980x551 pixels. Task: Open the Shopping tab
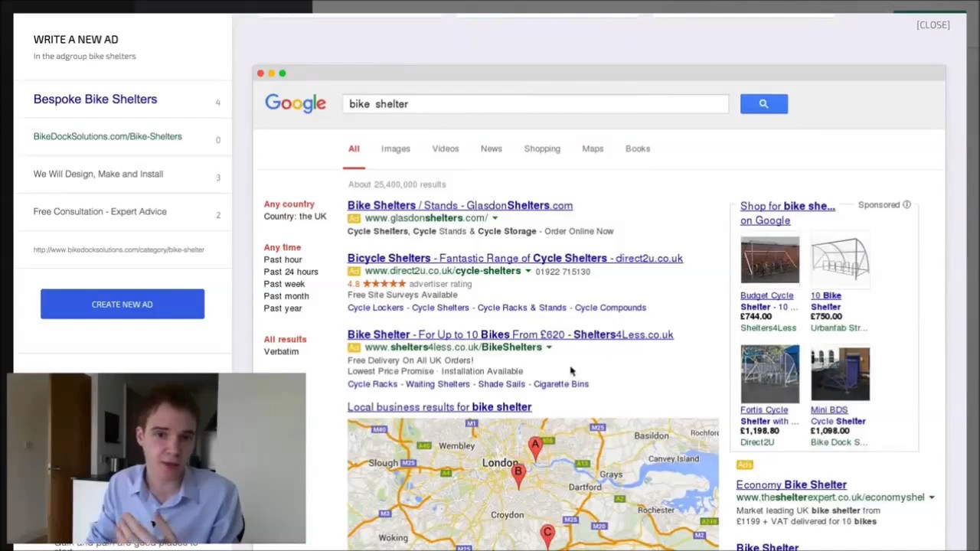click(x=542, y=148)
